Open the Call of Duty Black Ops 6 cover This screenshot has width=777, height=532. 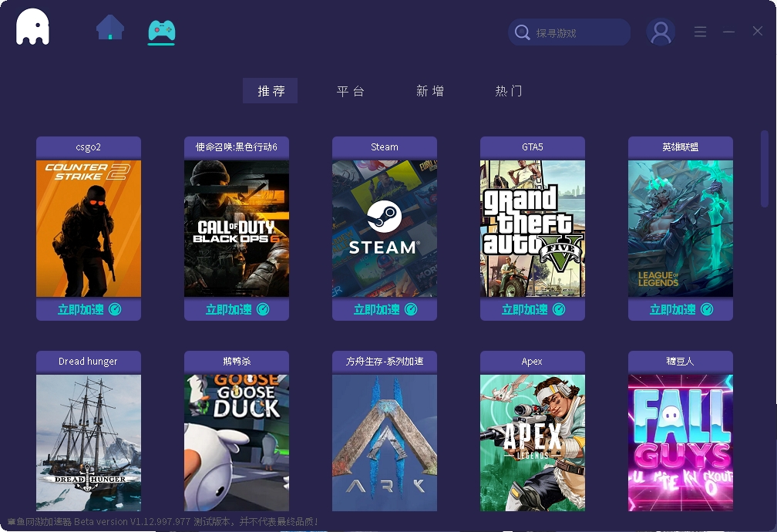(237, 228)
